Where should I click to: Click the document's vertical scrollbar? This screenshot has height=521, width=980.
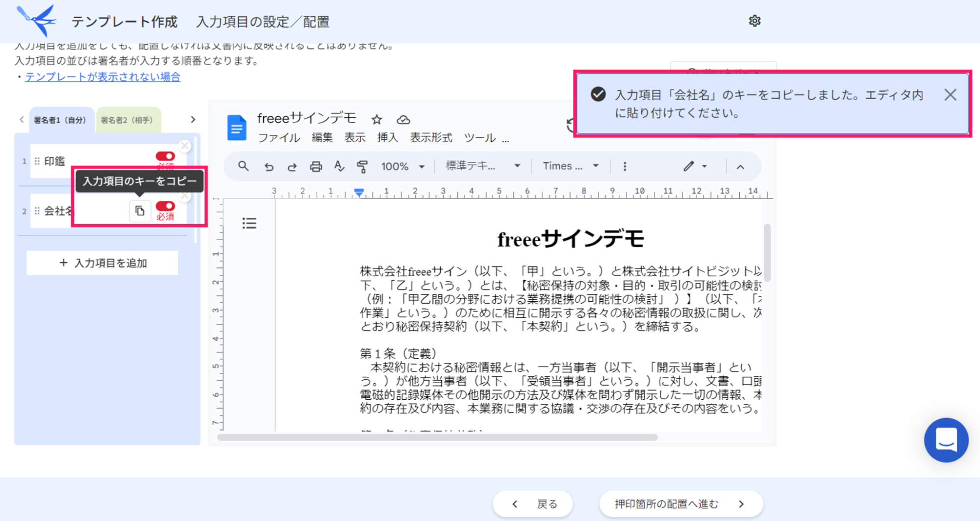(767, 252)
